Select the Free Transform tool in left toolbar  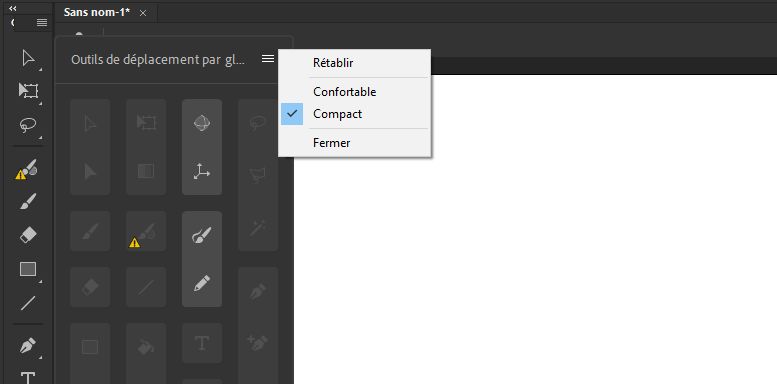28,90
